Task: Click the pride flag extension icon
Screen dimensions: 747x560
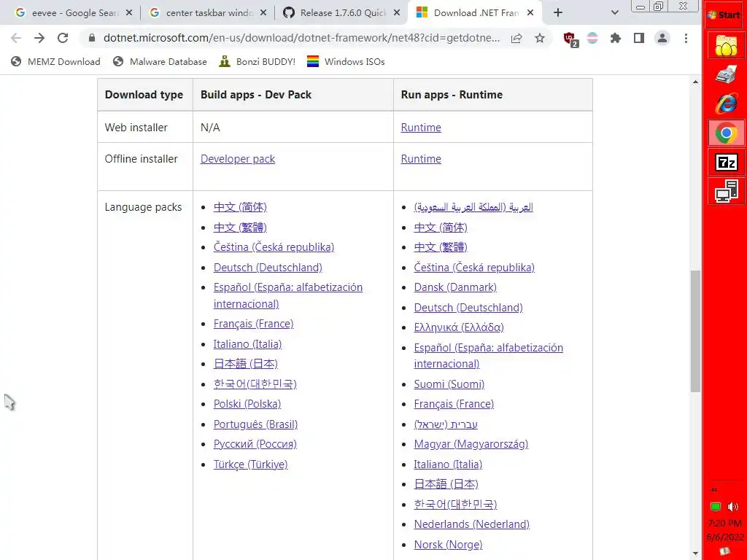Action: coord(592,39)
